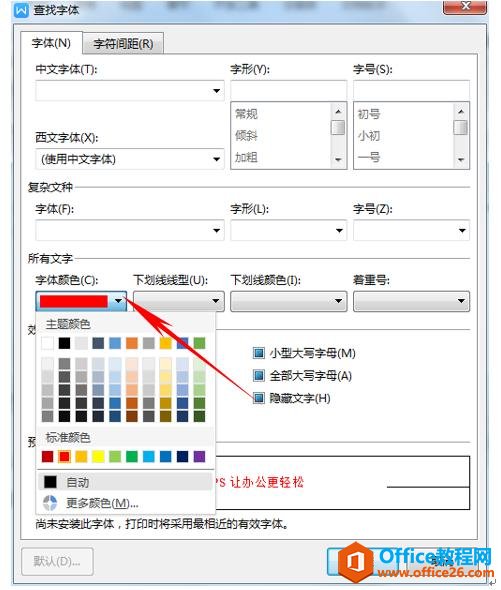The width and height of the screenshot is (501, 590).
Task: Open the 着重号 dropdown
Action: pos(411,301)
